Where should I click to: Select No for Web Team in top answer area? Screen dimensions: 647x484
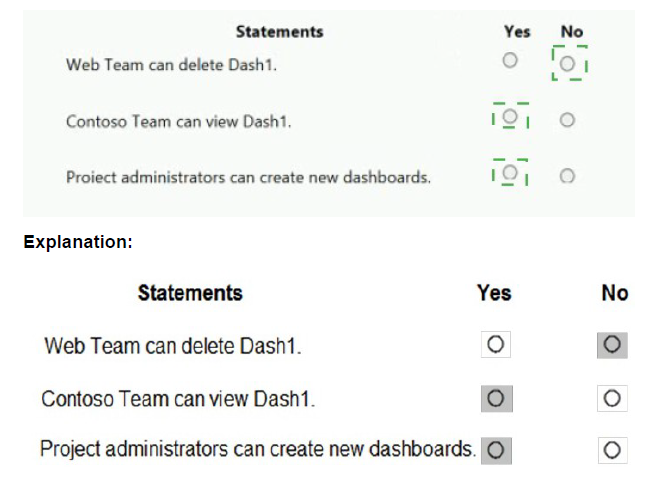click(567, 63)
